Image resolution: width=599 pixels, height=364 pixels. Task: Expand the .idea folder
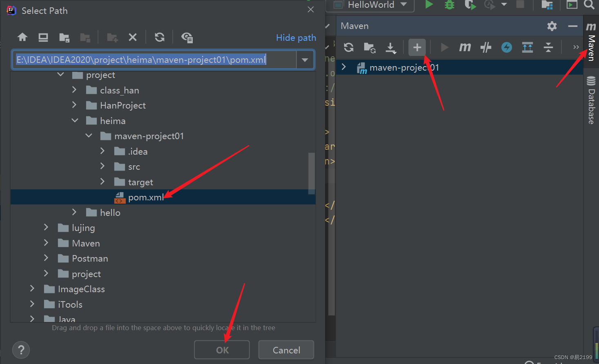102,151
